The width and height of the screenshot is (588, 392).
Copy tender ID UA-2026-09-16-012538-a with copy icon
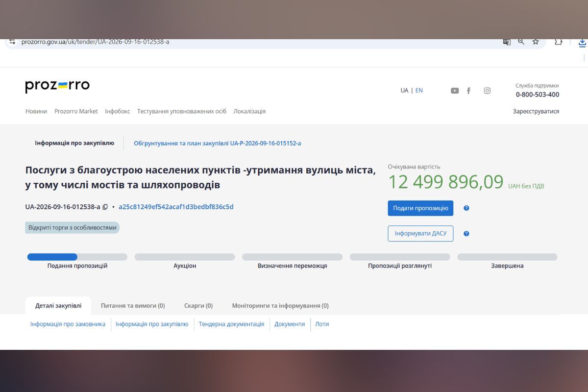[105, 207]
